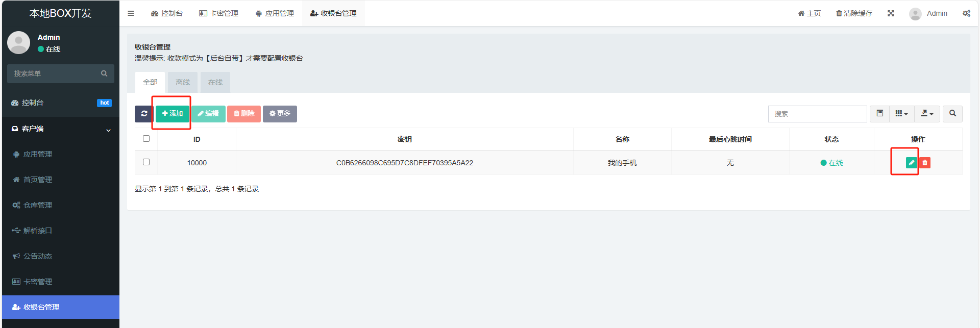980x328 pixels.
Task: Click the ID cell 10000
Action: (x=197, y=163)
